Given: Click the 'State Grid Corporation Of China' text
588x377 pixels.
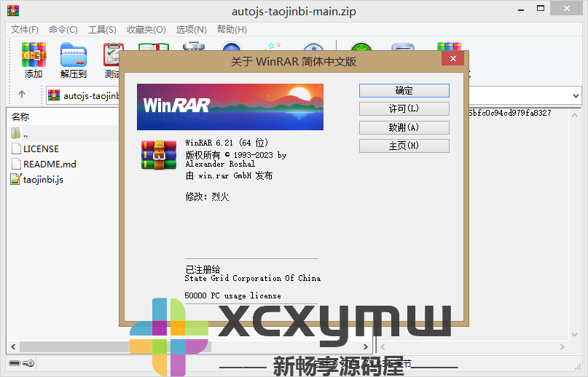Looking at the screenshot, I should 253,278.
